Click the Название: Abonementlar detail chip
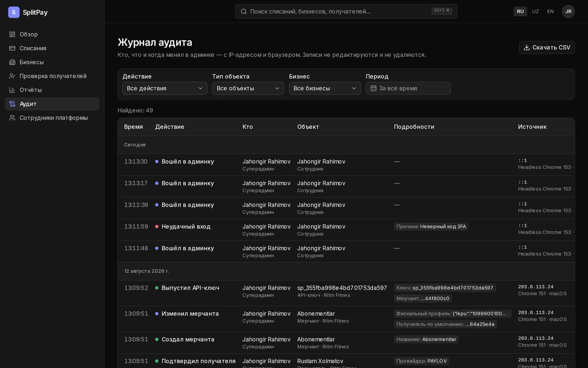Screen dimensions: 588x368 click(426, 339)
